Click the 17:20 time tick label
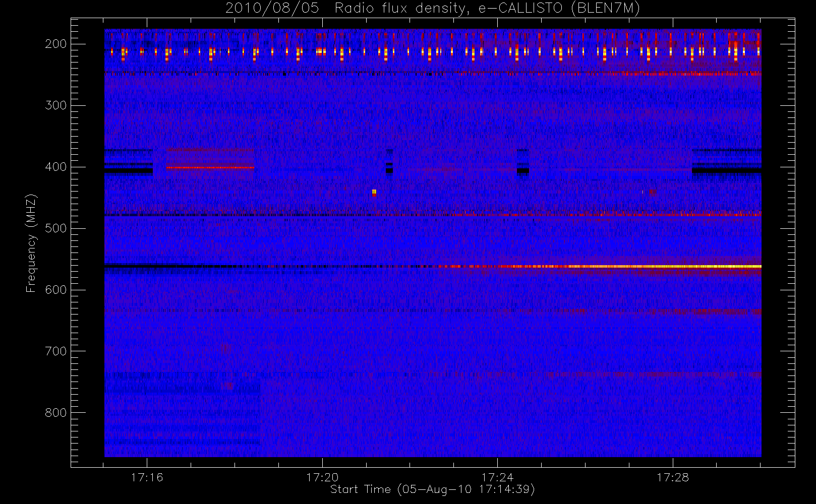This screenshot has height=504, width=816. (322, 477)
